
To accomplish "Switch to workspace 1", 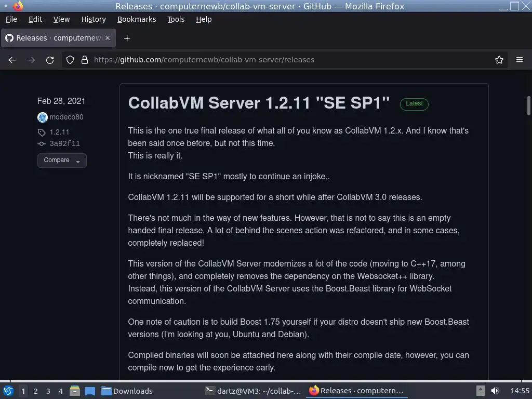I will point(23,391).
